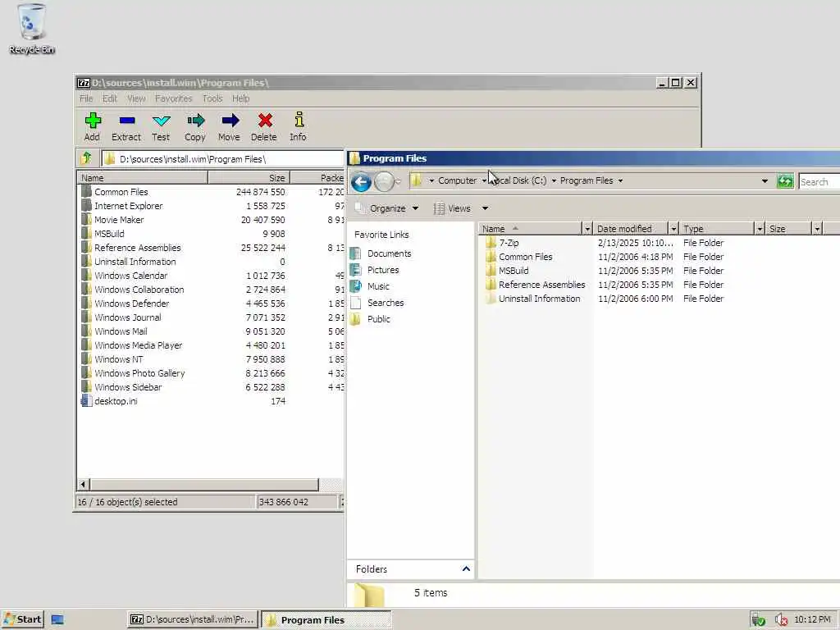Screen dimensions: 840x630
Task: Select the Recycle Bin desktop icon
Action: [32, 30]
